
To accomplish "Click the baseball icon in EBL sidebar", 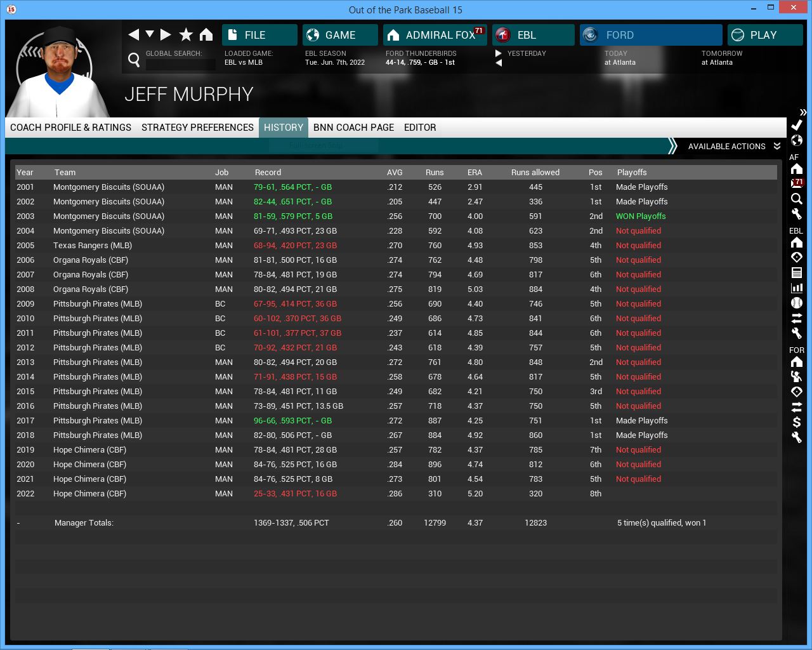I will 797,303.
